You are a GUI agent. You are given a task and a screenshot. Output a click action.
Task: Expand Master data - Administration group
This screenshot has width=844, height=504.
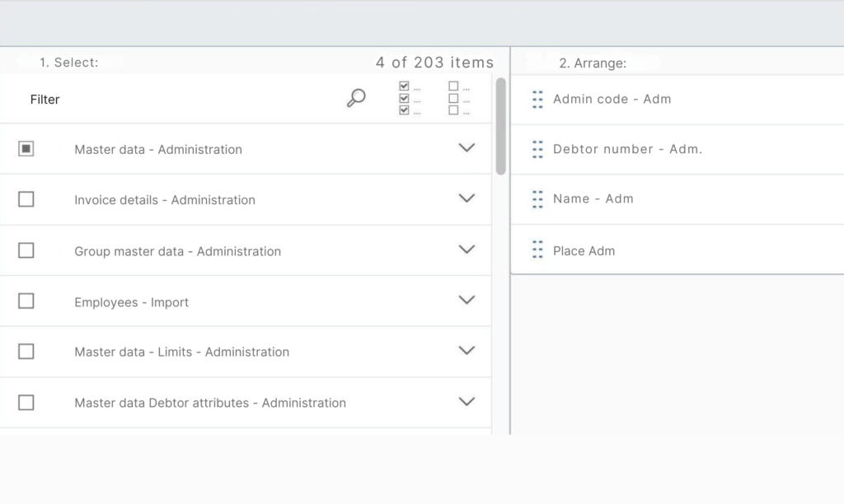tap(467, 148)
